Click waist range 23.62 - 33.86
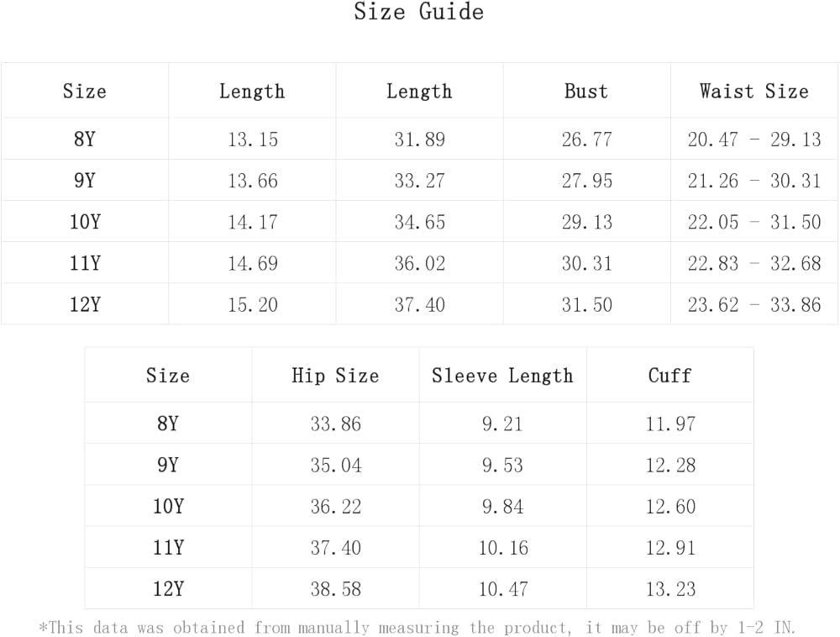Viewport: 840px width, 637px height. tap(753, 304)
